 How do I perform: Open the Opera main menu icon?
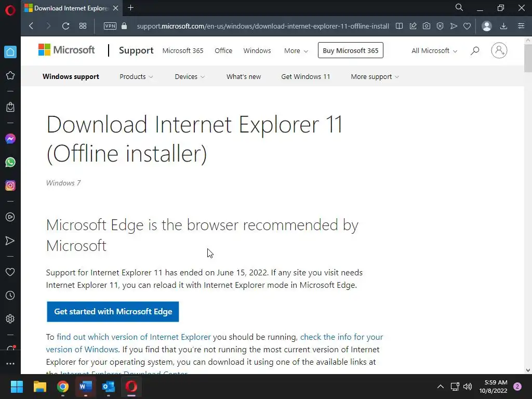tap(10, 10)
